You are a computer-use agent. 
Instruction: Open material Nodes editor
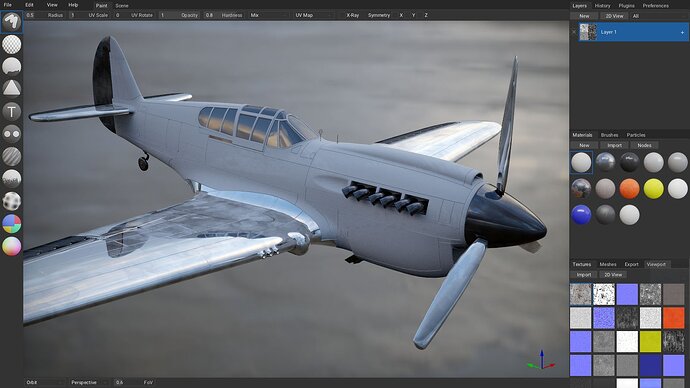tap(644, 145)
